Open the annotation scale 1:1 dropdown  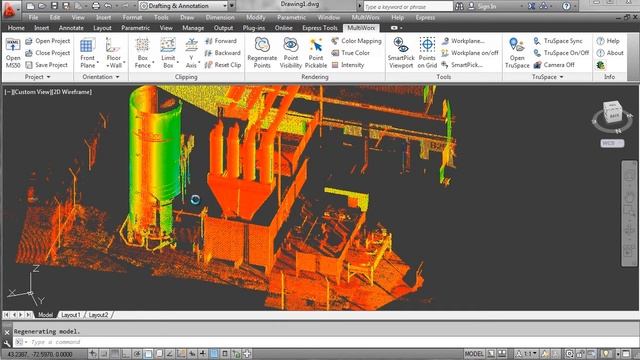[527, 354]
